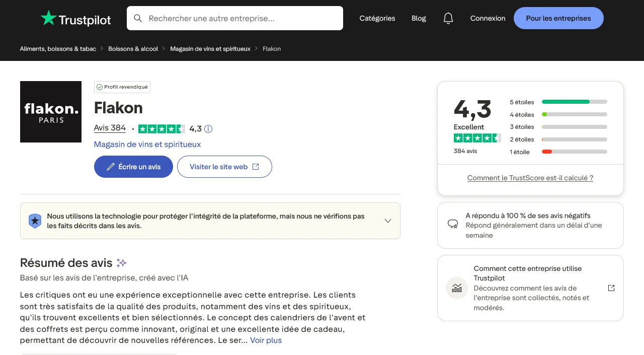Click the speech bubble icon in response panel
This screenshot has height=355, width=644.
[452, 224]
